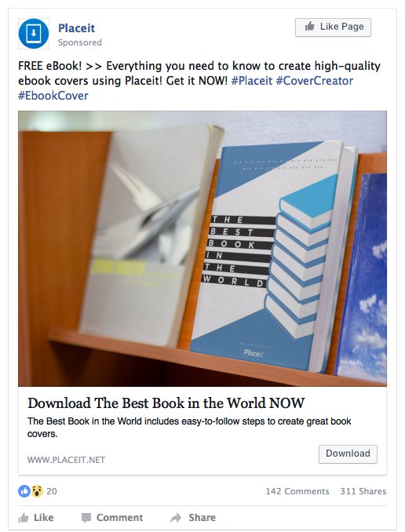Open the #CoverCreator hashtag

(315, 81)
